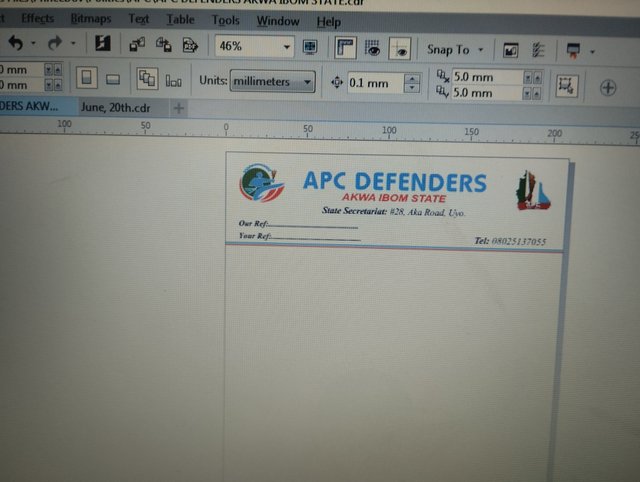
Task: Click the duplicate Y 5.0 mm field
Action: tap(487, 93)
